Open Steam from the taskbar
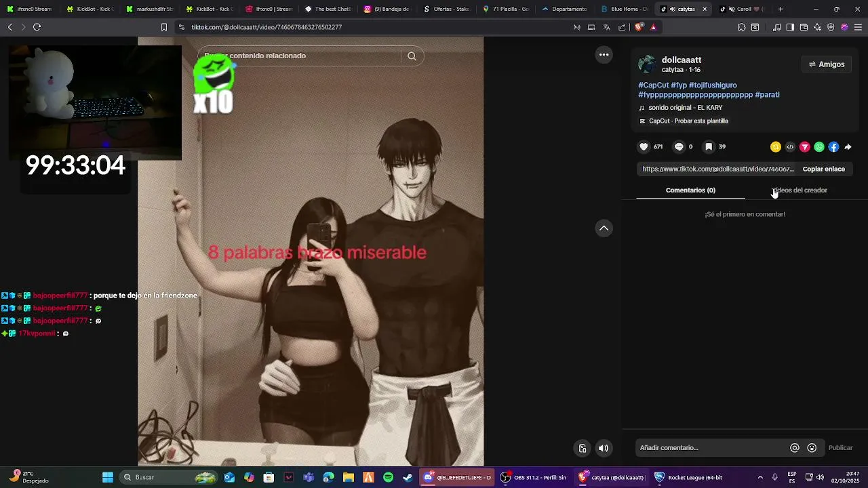 pos(408,477)
